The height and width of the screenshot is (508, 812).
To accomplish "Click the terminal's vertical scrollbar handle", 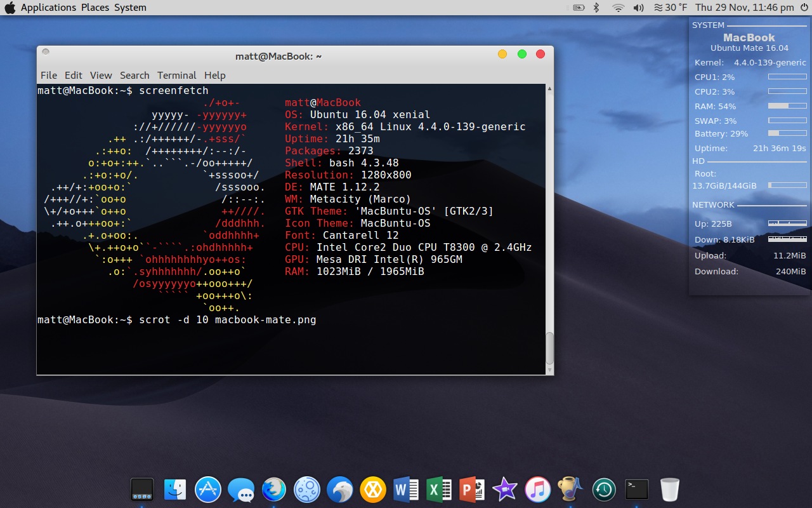I will (x=549, y=348).
